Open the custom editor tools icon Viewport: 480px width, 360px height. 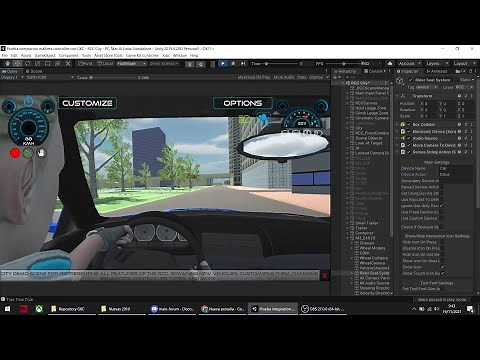tap(68, 64)
